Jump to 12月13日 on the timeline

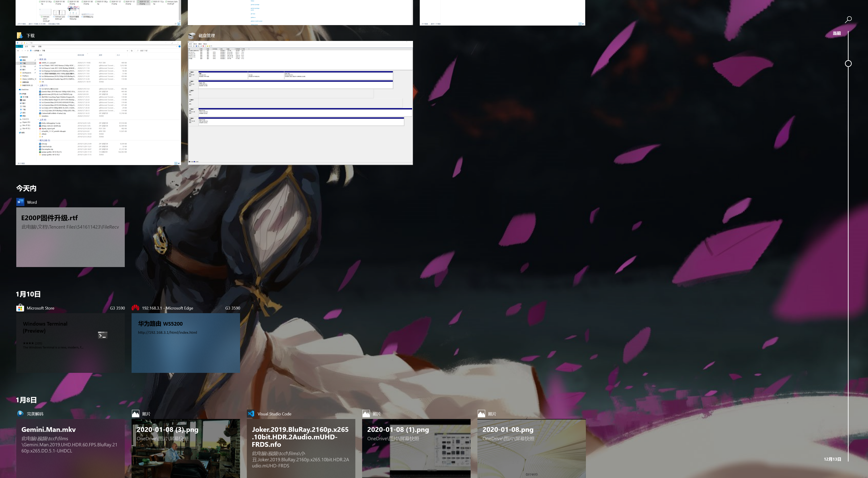[x=832, y=459]
